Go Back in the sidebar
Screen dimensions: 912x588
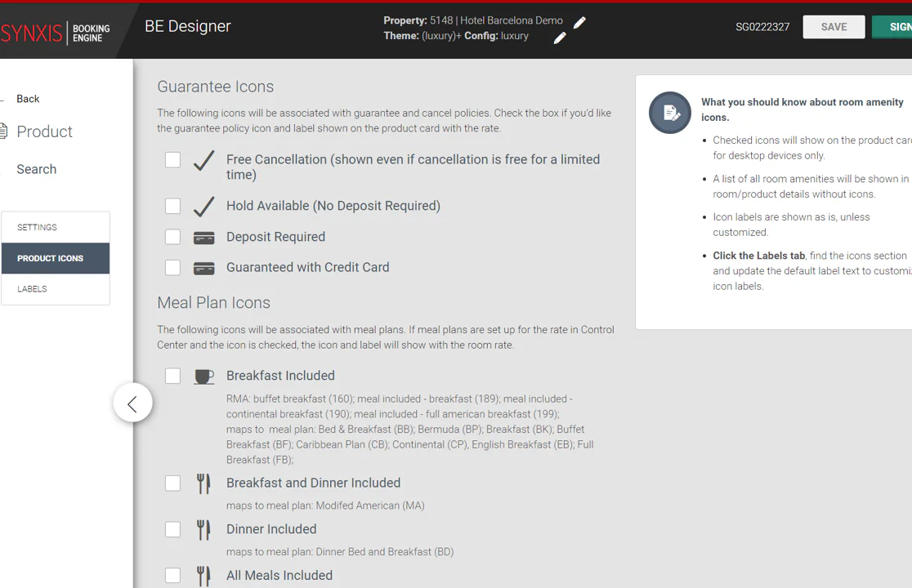pos(28,99)
